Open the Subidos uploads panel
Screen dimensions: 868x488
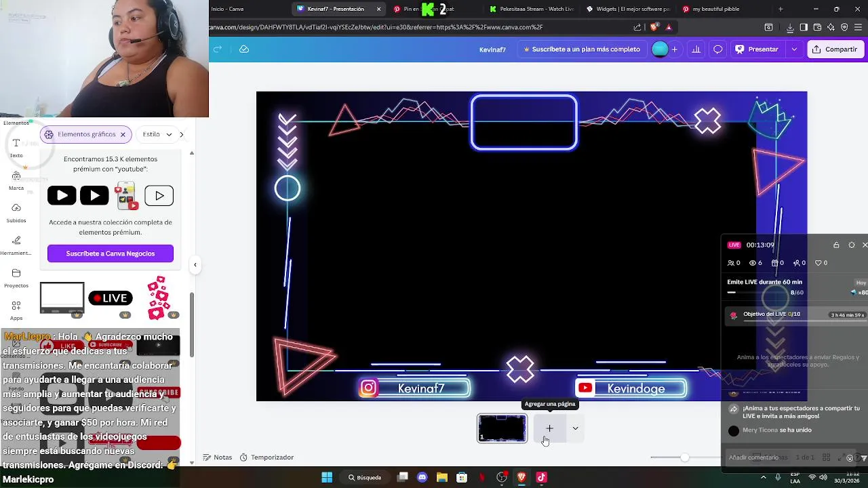(x=16, y=213)
